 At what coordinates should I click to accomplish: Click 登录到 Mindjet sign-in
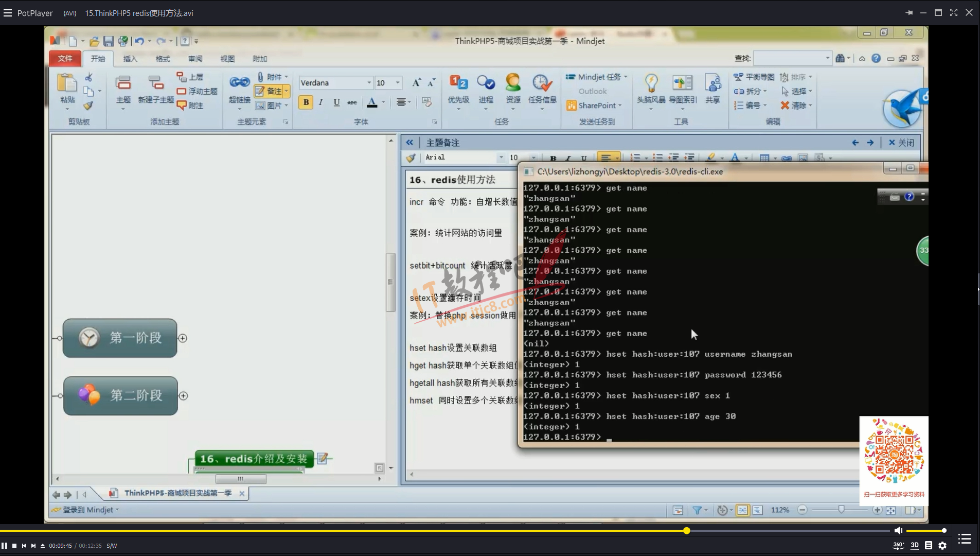coord(85,510)
